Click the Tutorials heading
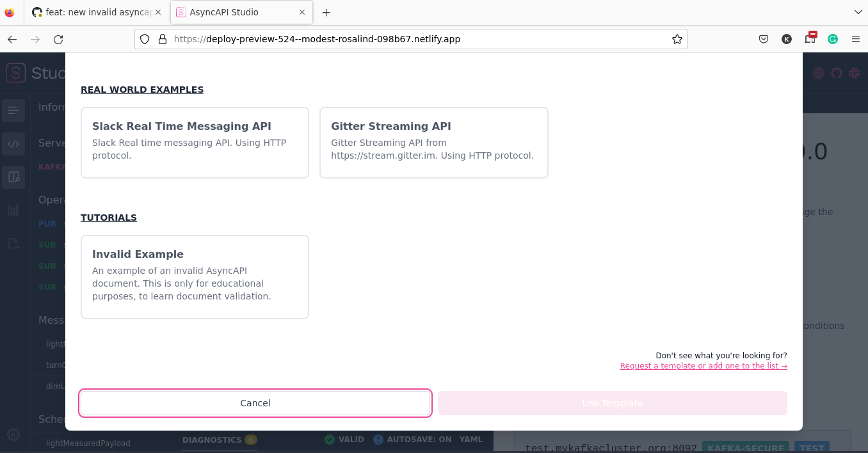The image size is (868, 453). (109, 218)
